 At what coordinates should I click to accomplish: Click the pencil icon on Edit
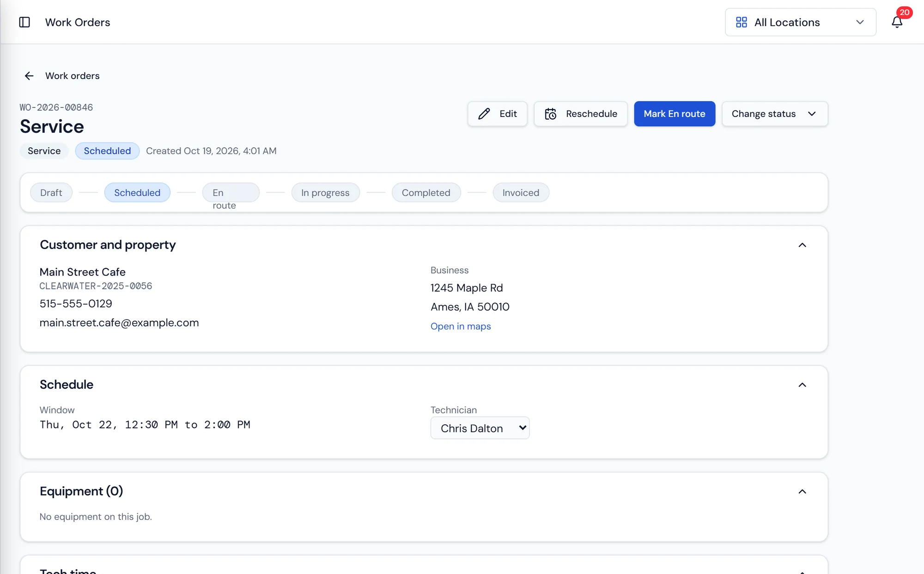tap(484, 114)
